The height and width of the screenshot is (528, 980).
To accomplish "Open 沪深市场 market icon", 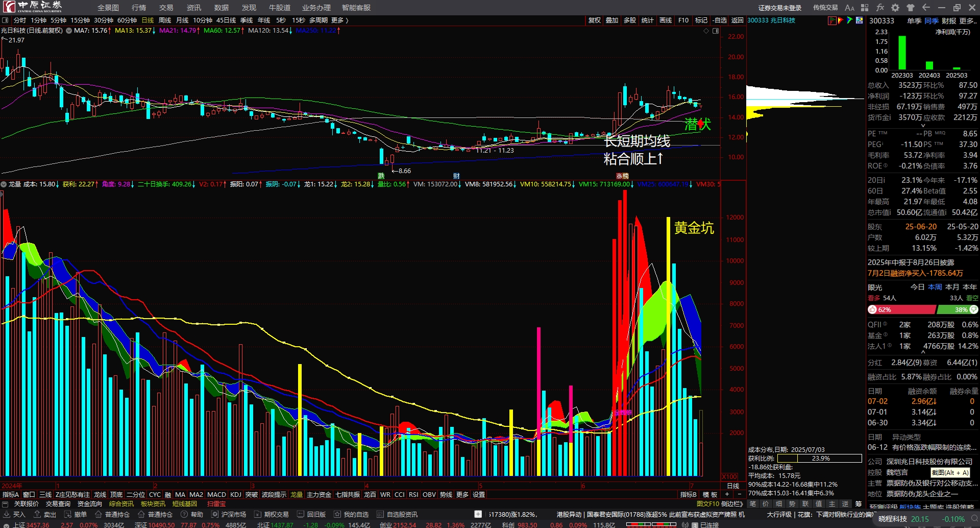I will pos(215,514).
